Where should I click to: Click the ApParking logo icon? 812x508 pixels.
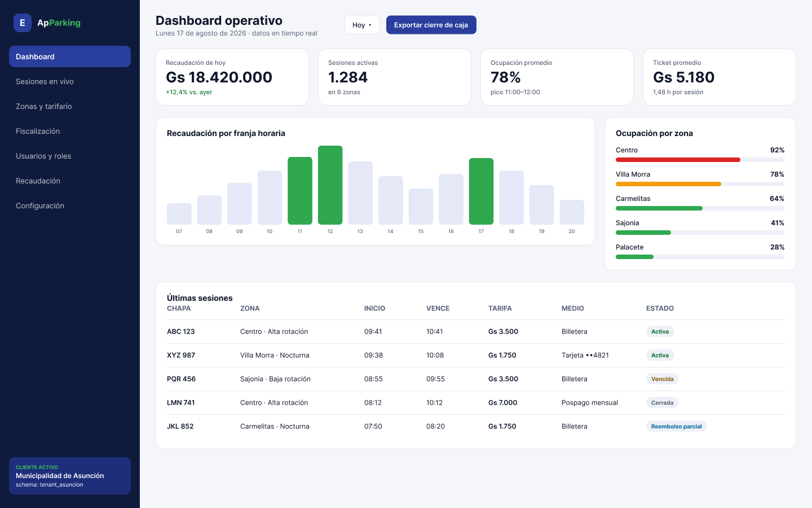[x=23, y=23]
